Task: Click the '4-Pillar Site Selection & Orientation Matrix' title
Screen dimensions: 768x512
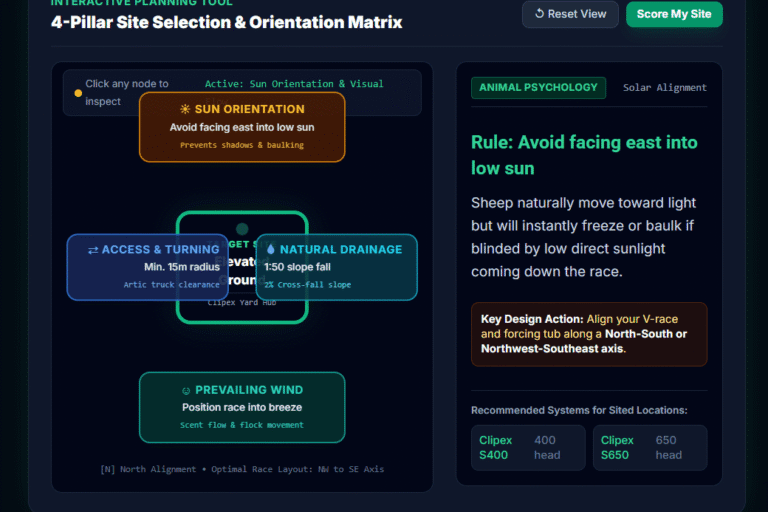Action: (226, 22)
